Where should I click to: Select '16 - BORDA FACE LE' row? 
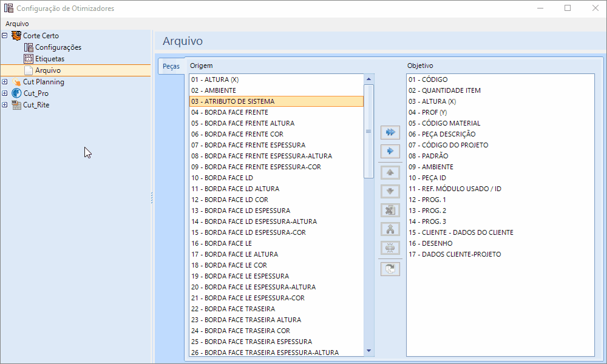pyautogui.click(x=276, y=243)
